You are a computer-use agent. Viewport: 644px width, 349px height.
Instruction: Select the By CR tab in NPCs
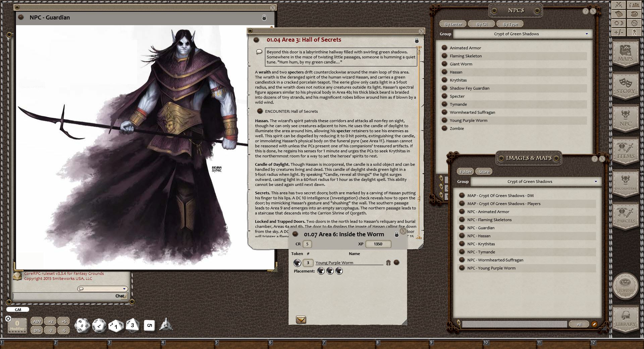[482, 24]
